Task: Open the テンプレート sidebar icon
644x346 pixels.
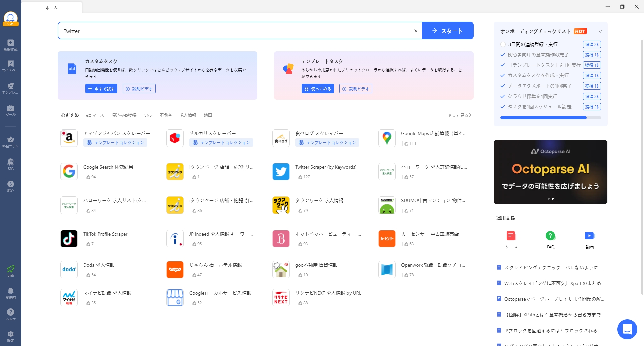Action: point(11,88)
